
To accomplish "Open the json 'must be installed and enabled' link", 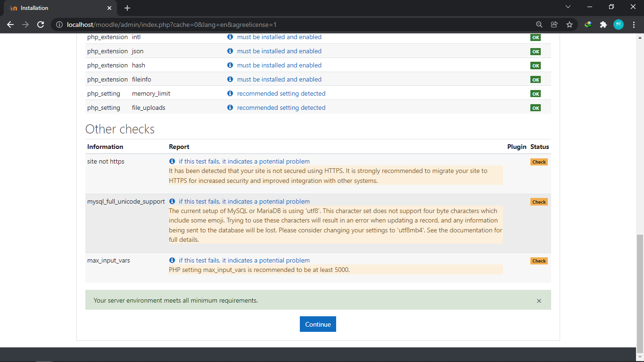I will click(x=279, y=51).
